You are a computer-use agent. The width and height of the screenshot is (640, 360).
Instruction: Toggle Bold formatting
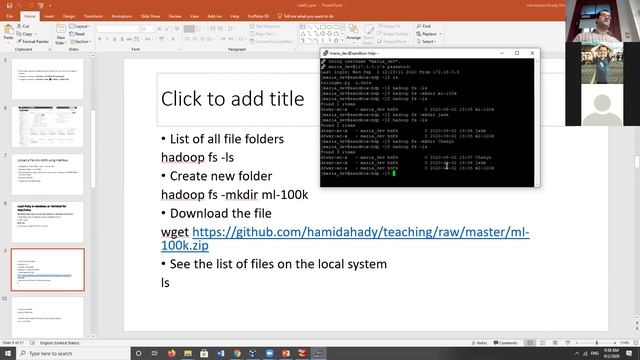[100, 39]
